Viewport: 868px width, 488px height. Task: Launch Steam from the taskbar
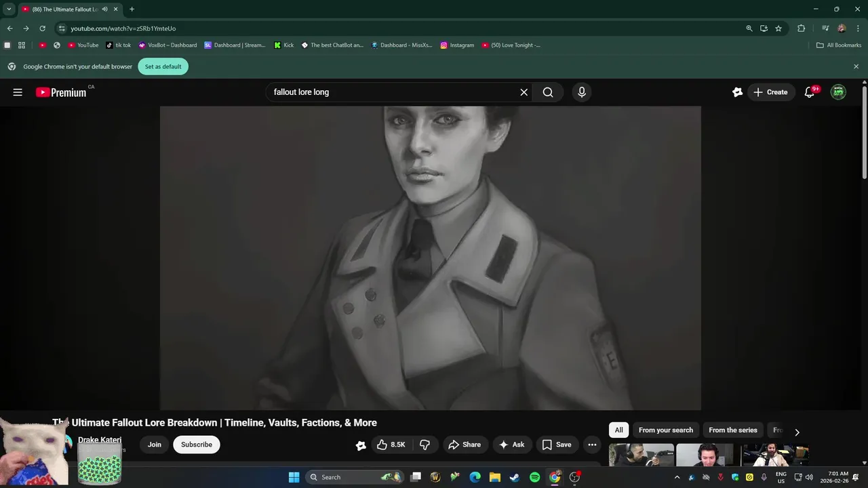click(515, 477)
